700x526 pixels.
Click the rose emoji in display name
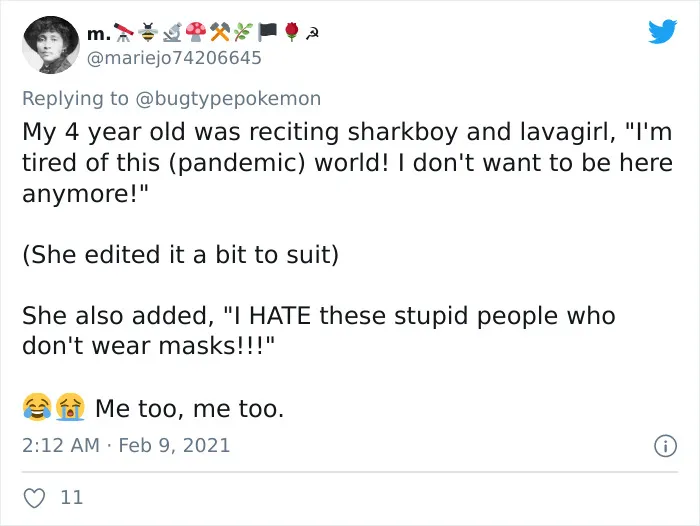(292, 32)
